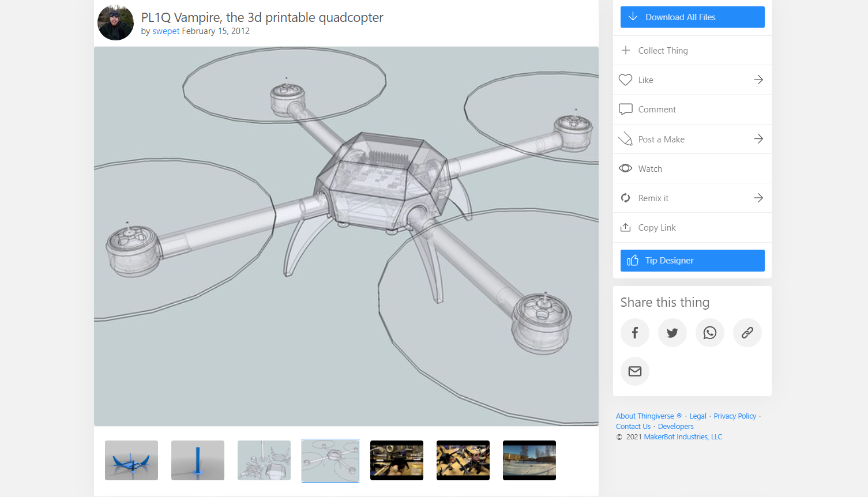Toggle the Watch eye icon
This screenshot has height=497, width=868.
625,168
